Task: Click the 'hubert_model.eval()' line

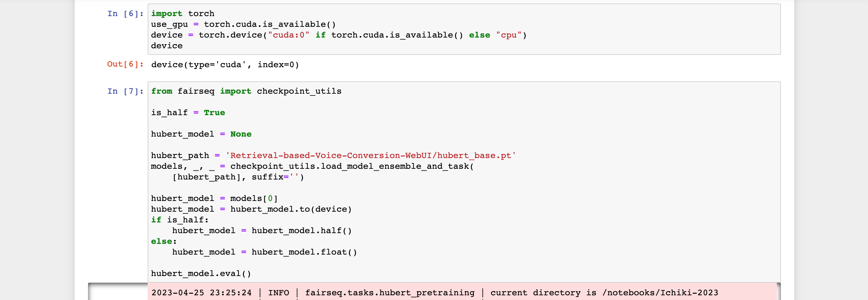Action: coord(201,274)
